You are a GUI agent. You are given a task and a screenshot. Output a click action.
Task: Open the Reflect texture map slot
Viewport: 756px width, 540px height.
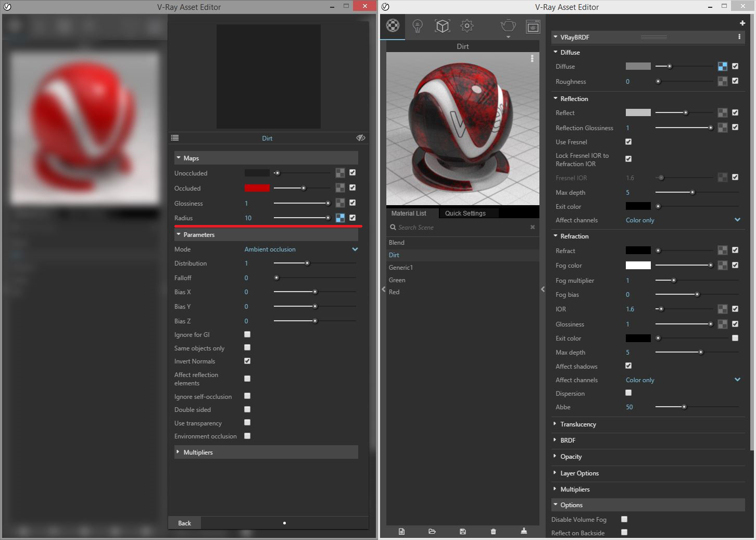coord(723,112)
